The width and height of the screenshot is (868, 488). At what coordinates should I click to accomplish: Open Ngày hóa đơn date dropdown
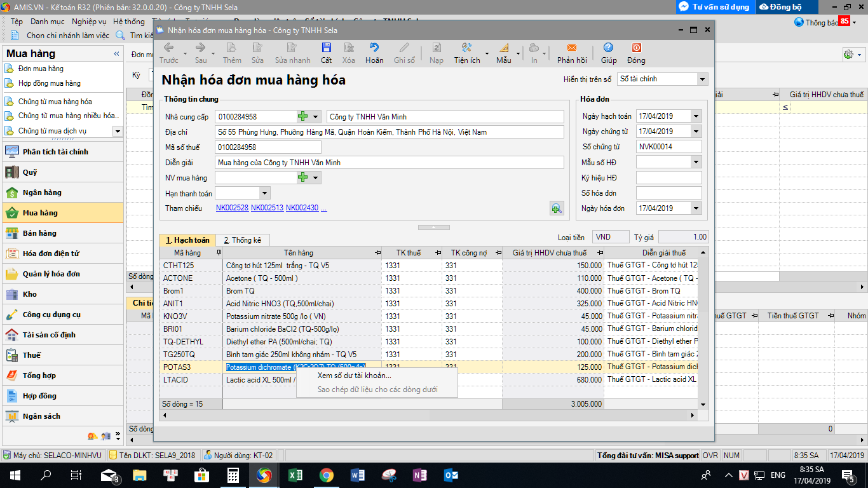pyautogui.click(x=696, y=208)
